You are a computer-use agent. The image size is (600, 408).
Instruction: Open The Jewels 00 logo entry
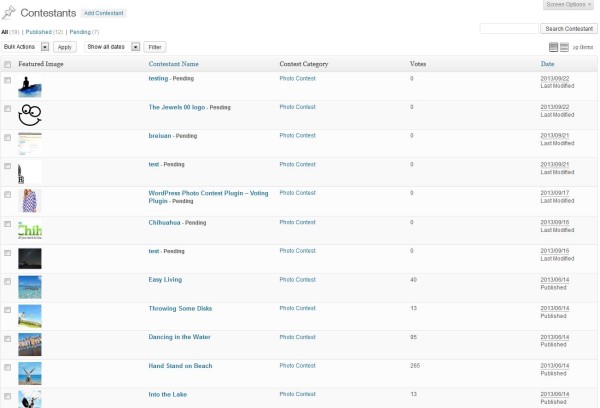point(177,108)
